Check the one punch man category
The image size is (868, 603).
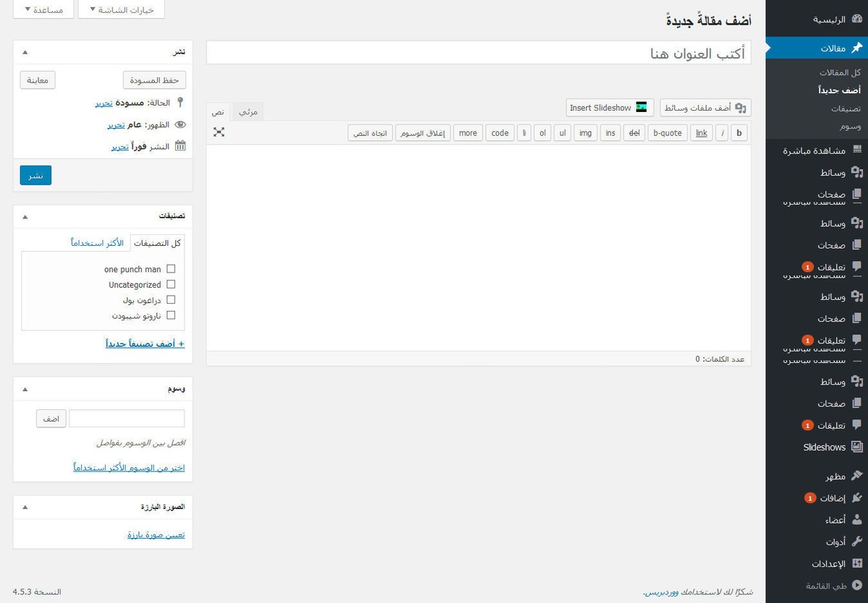tap(171, 269)
